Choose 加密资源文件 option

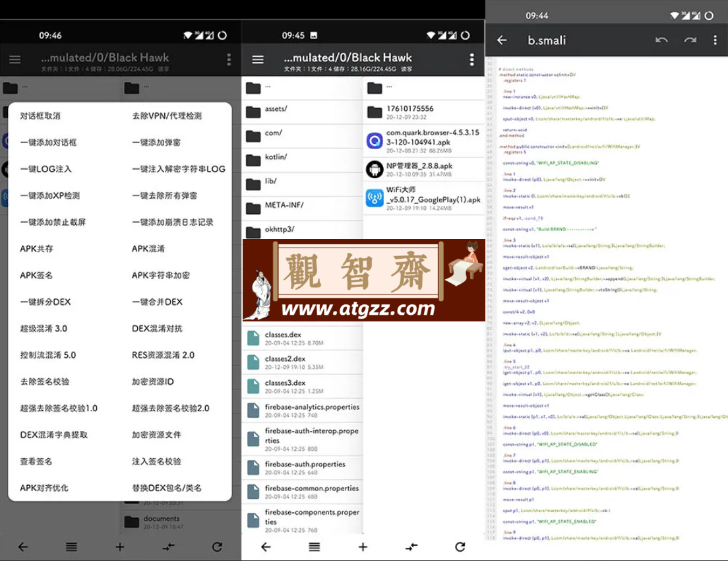point(156,434)
